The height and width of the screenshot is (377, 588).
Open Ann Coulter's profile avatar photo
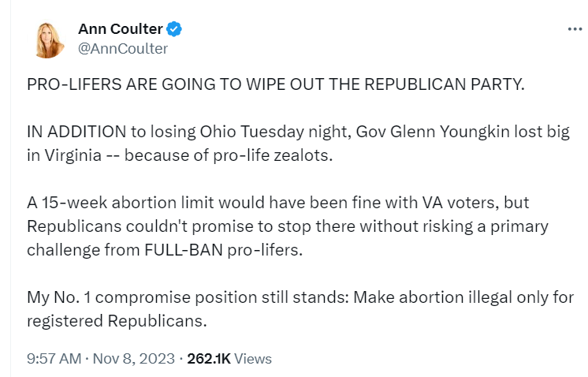tap(48, 40)
